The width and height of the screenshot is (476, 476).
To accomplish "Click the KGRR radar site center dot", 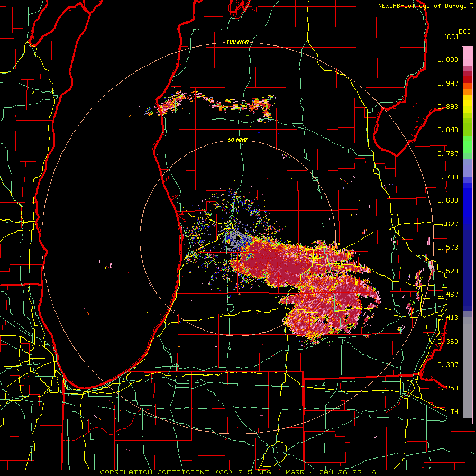I will pyautogui.click(x=237, y=239).
